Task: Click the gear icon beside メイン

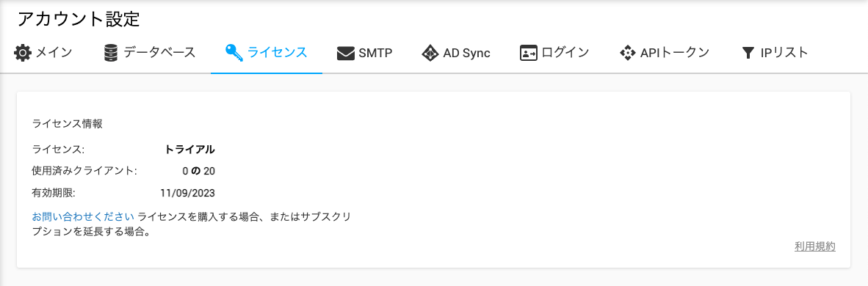Action: point(23,53)
